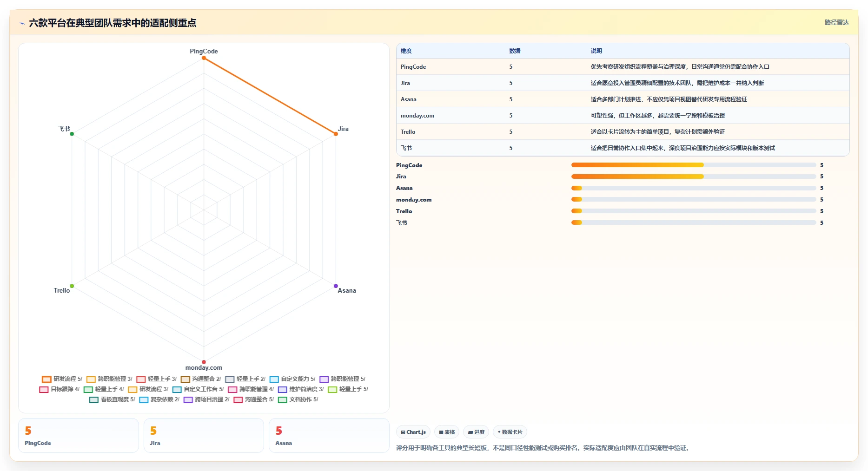Click the PingCode progress bar
The width and height of the screenshot is (868, 471).
(x=694, y=165)
